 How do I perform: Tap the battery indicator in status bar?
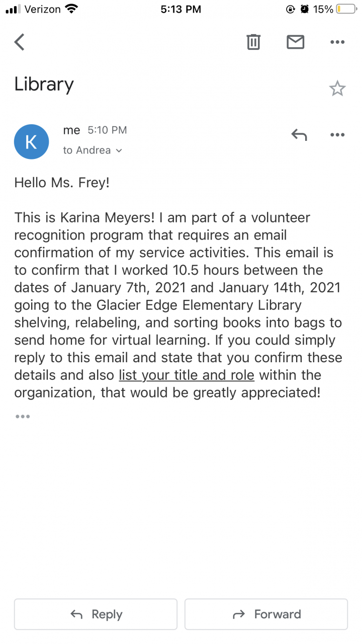pos(346,9)
